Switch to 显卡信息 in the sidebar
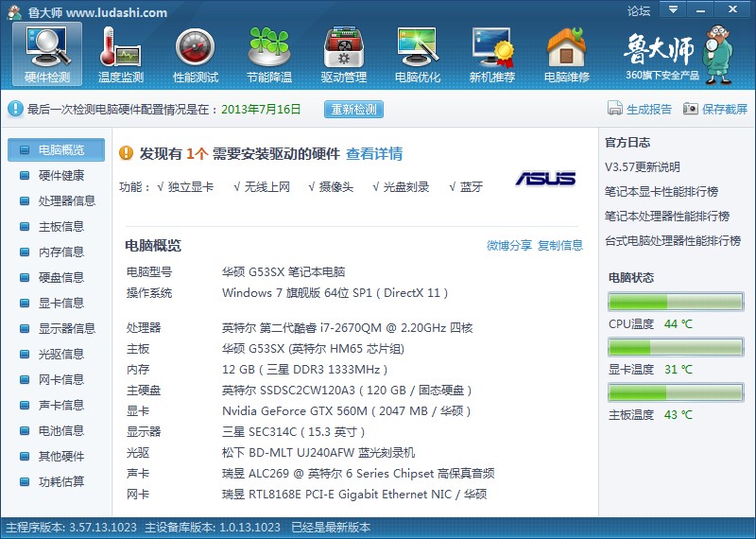The height and width of the screenshot is (539, 756). pos(60,303)
